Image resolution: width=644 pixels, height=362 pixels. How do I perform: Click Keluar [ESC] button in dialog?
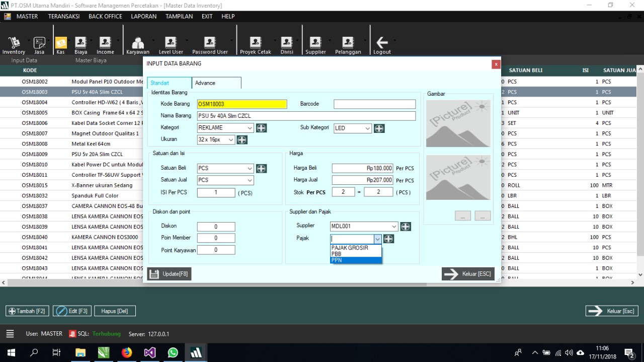tap(468, 274)
